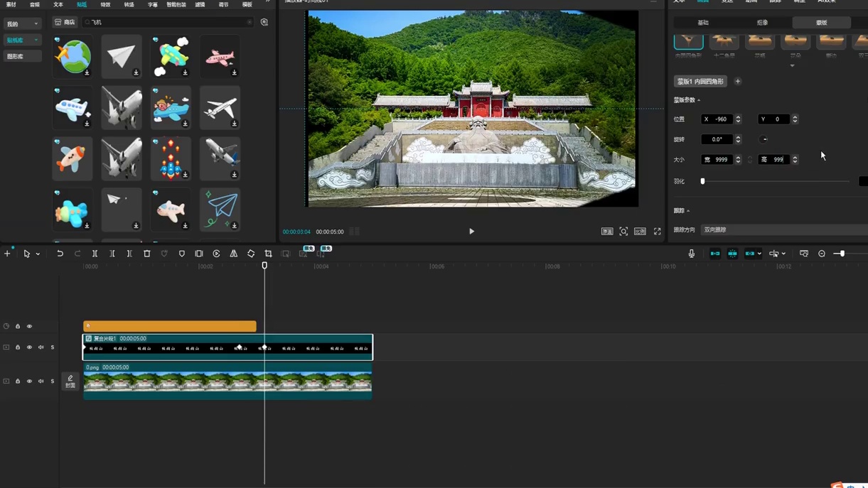
Task: Open the 商店 sticker store
Action: click(x=65, y=22)
